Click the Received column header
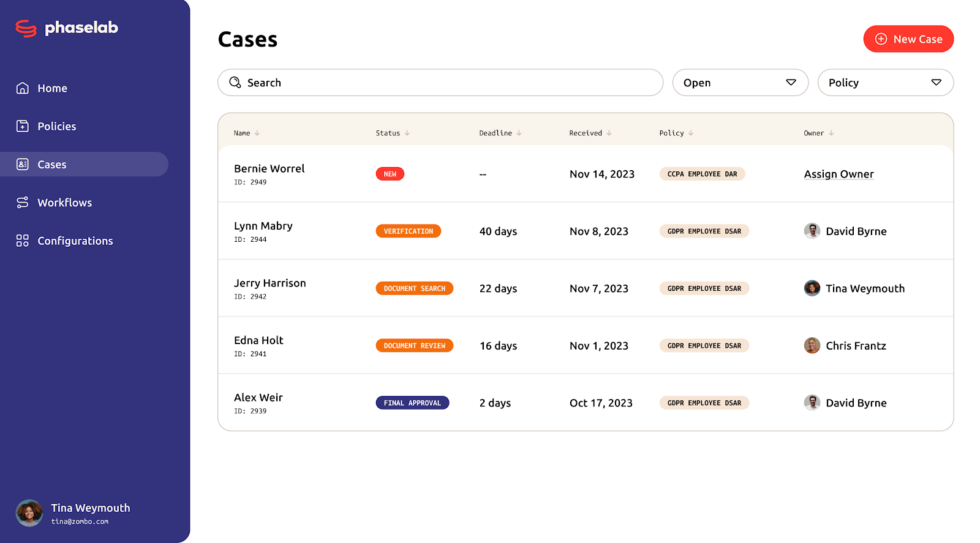This screenshot has height=543, width=980. 586,133
